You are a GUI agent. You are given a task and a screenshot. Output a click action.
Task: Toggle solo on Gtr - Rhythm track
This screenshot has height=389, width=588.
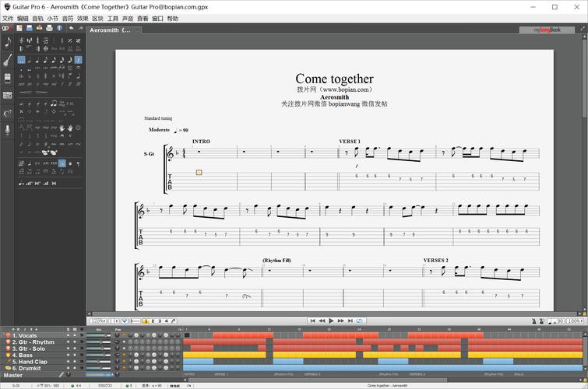pyautogui.click(x=68, y=342)
